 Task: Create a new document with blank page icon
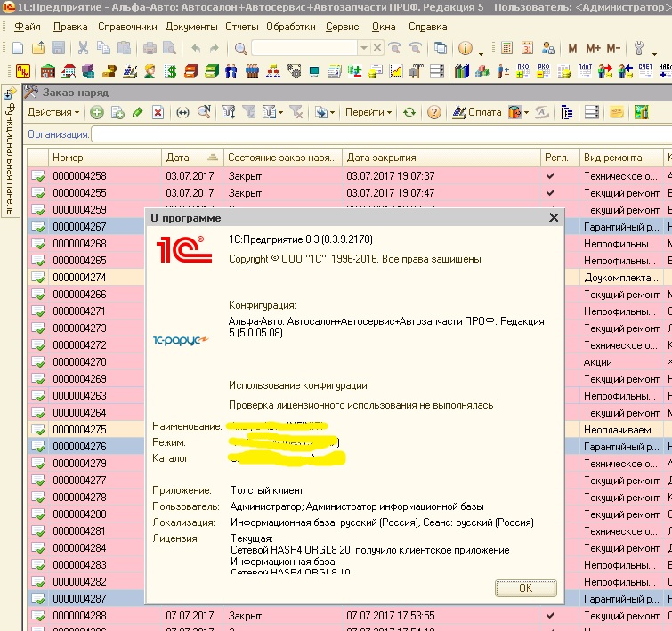pyautogui.click(x=18, y=48)
